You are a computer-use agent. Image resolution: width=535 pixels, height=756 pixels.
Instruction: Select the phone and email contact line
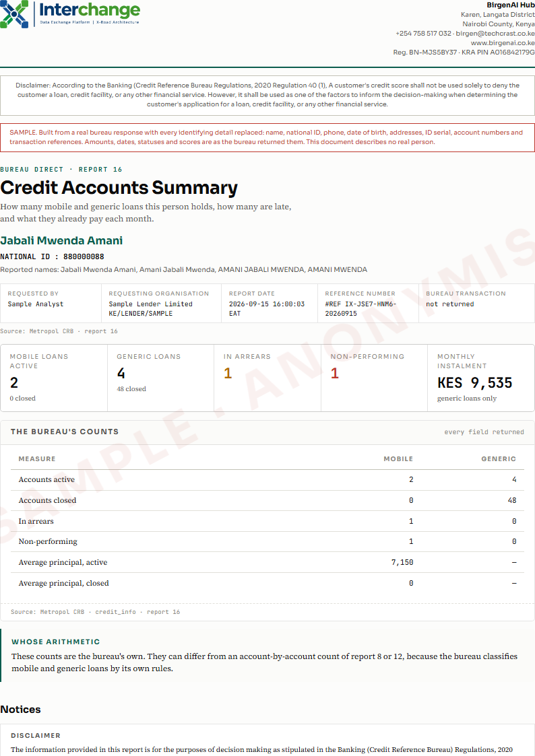tap(465, 33)
